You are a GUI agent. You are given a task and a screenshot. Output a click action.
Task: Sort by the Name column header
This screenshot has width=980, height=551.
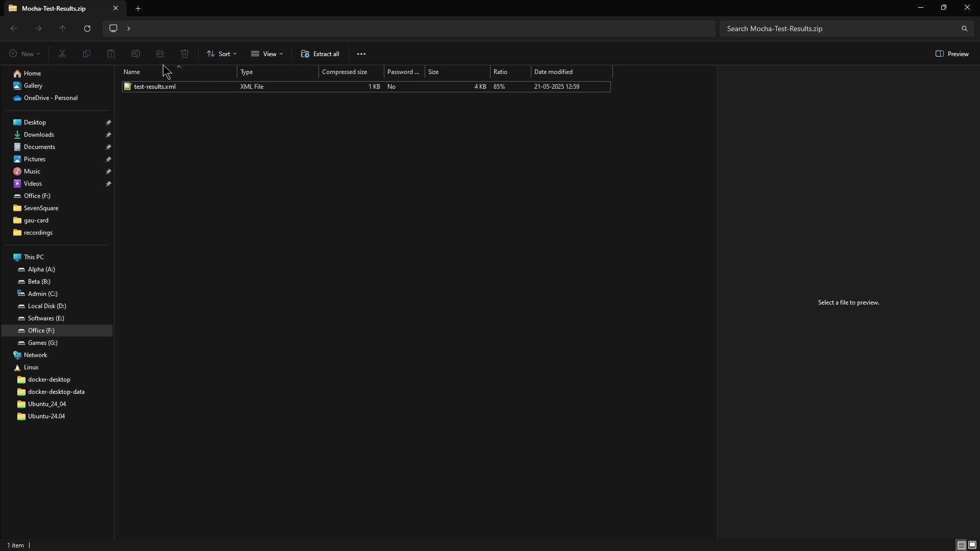pyautogui.click(x=179, y=72)
